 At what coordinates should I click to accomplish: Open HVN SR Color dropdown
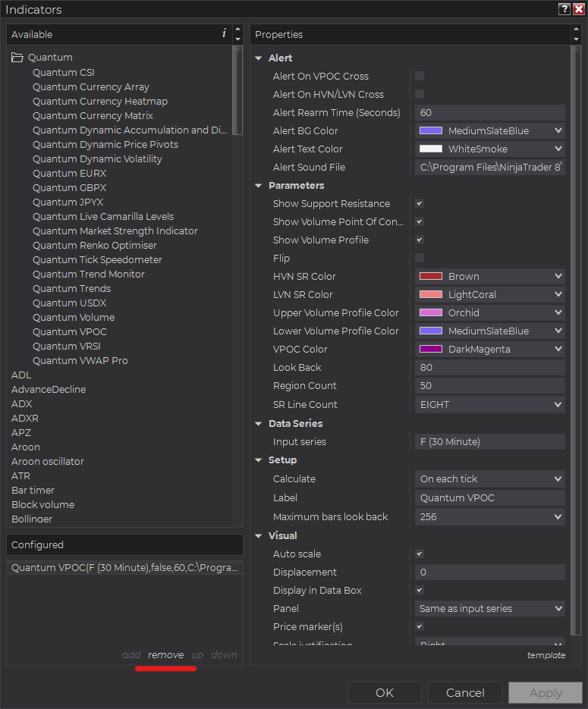tap(490, 276)
